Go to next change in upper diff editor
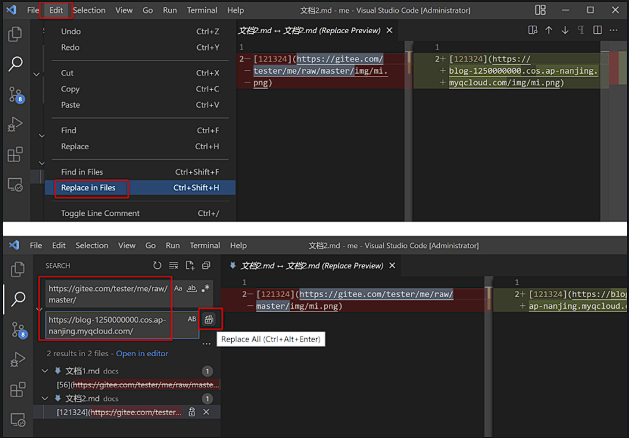The height and width of the screenshot is (438, 629). click(x=565, y=30)
